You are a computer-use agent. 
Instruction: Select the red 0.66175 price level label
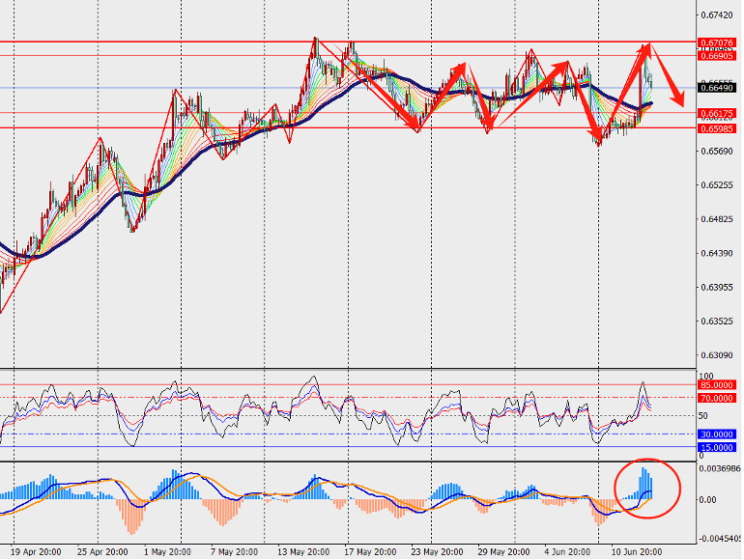point(717,114)
